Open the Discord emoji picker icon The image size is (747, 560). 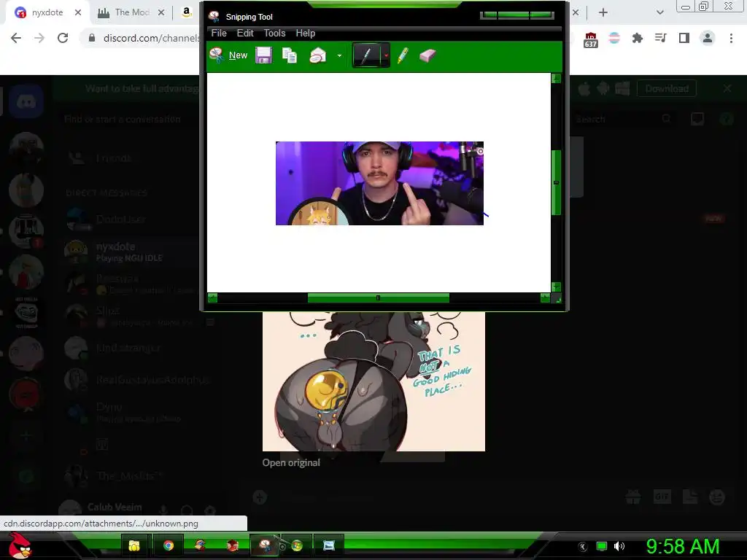pos(717,497)
